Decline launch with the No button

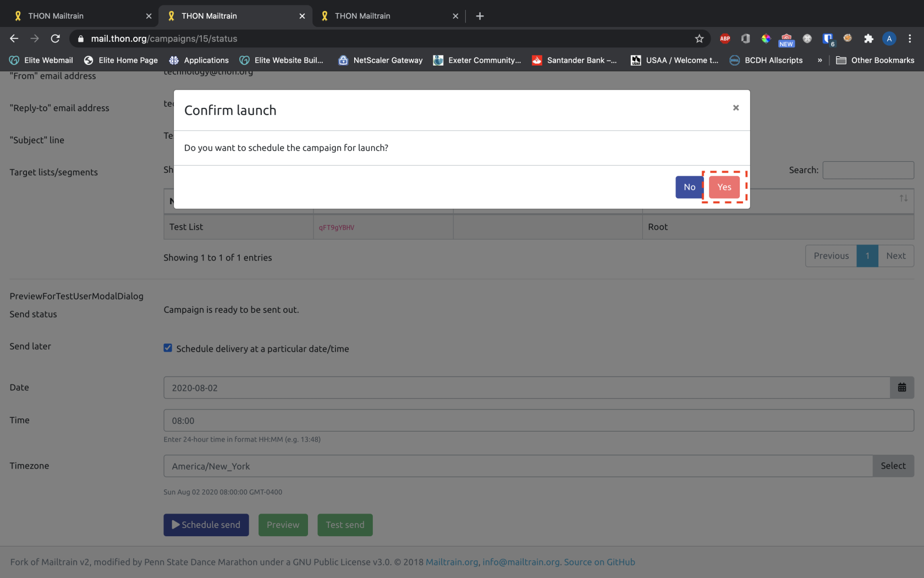689,187
